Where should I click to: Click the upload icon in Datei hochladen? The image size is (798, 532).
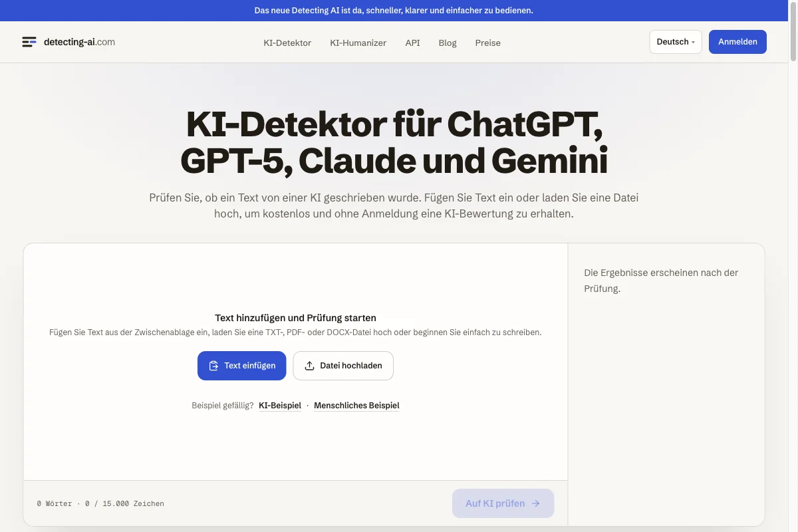click(x=309, y=366)
